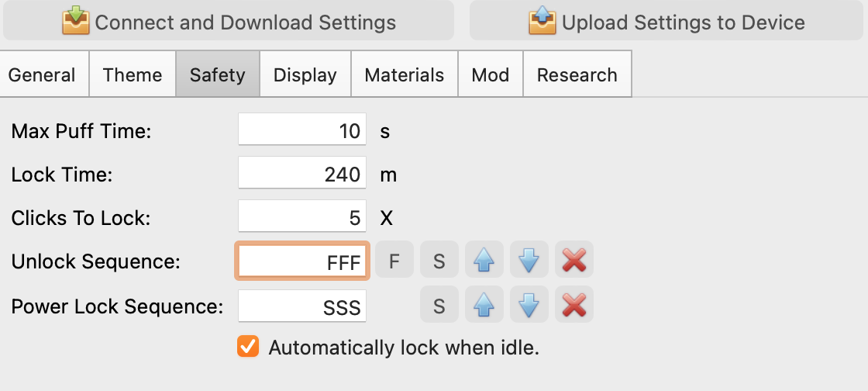Viewport: 868px width, 391px height.
Task: Go to the Display tab
Action: 305,75
